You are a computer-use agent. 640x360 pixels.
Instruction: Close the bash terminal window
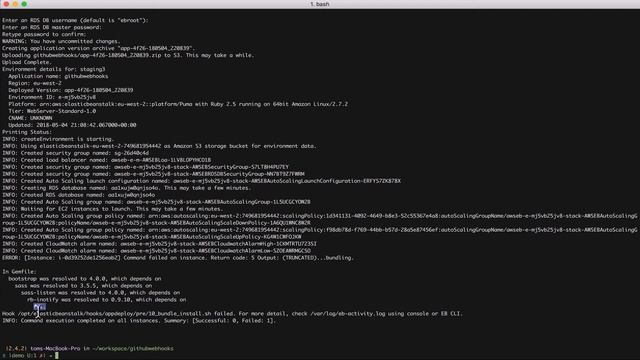[6, 4]
